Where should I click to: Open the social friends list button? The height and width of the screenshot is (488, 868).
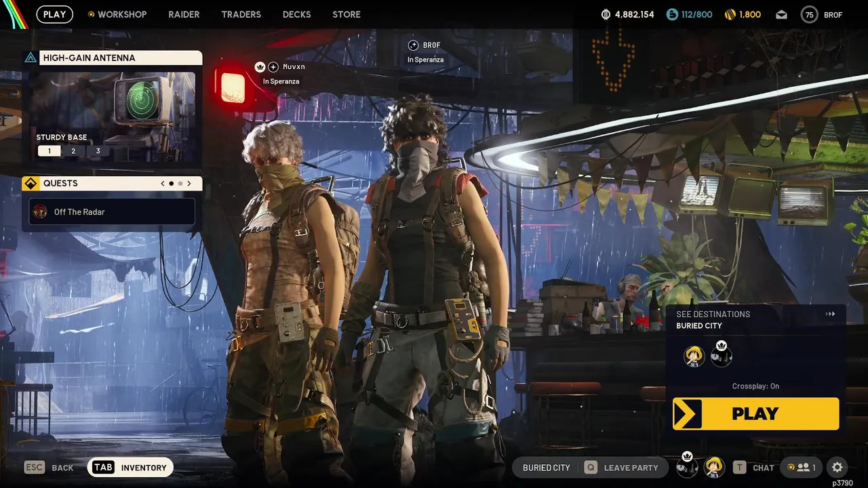click(800, 468)
